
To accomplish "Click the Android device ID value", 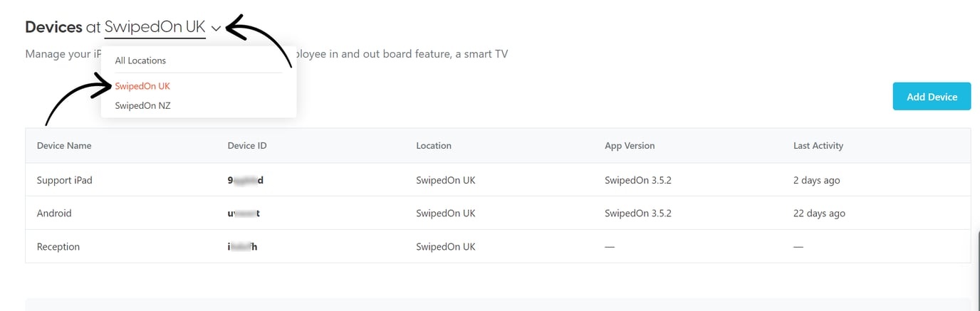I will point(244,213).
